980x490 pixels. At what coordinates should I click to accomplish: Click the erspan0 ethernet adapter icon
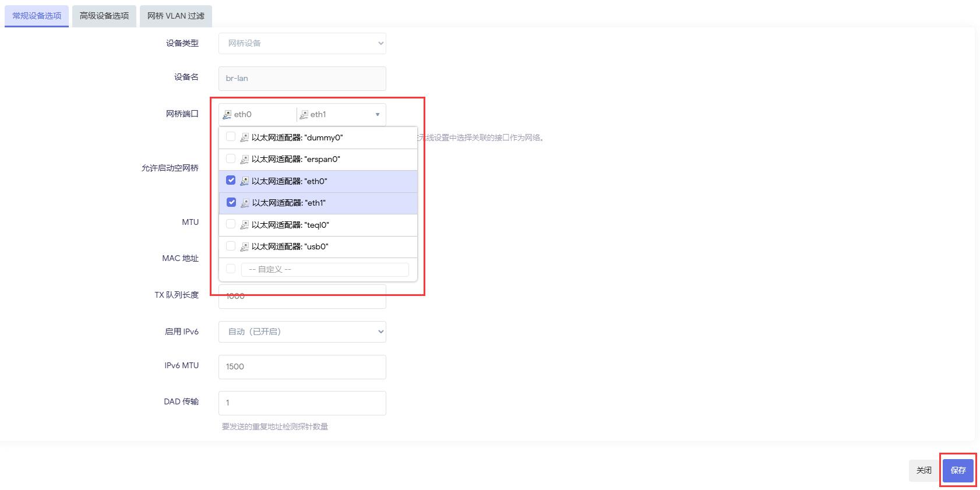coord(244,159)
